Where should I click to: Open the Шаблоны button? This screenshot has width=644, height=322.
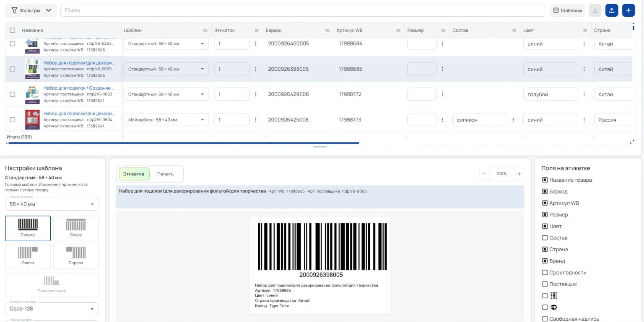point(568,10)
